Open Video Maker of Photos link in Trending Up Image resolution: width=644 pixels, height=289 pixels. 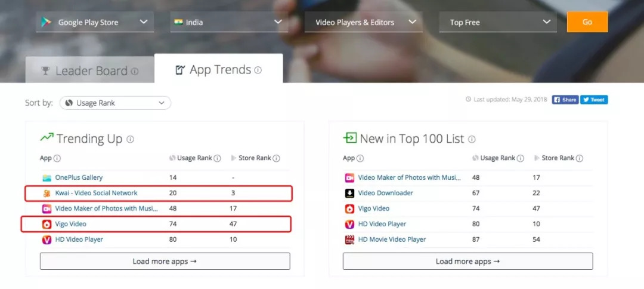[106, 208]
